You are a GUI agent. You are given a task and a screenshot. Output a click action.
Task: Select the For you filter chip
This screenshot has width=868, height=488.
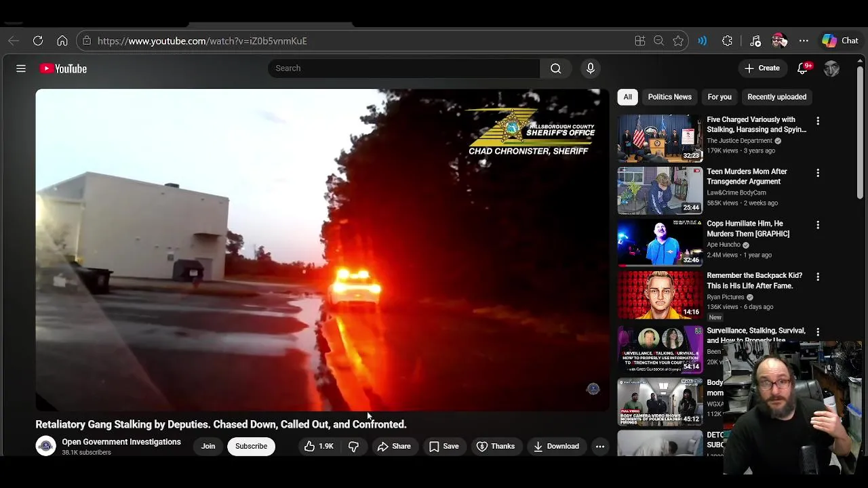click(x=719, y=97)
